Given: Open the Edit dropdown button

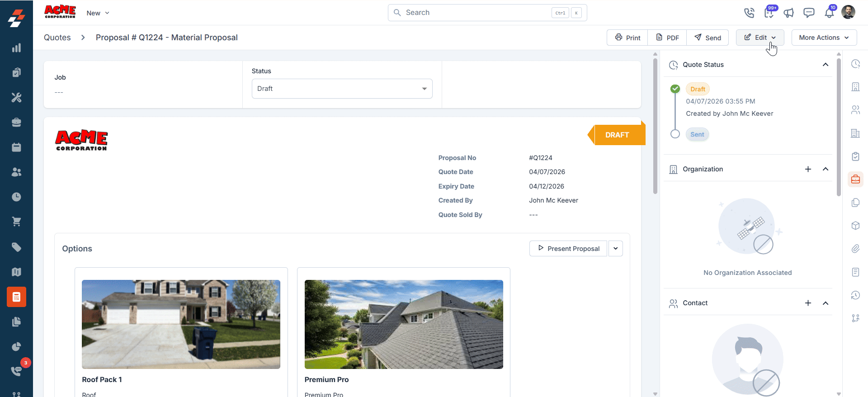Looking at the screenshot, I should click(760, 38).
